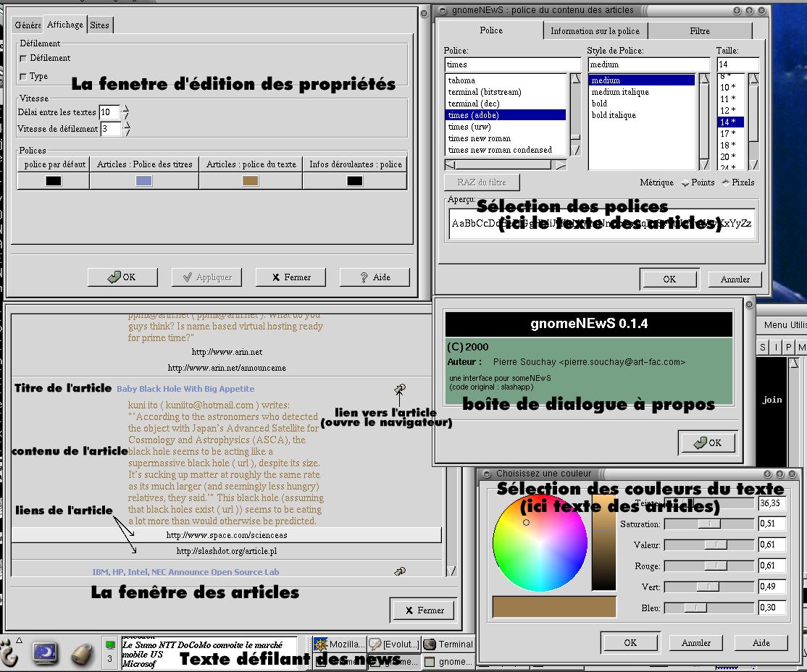Click the font list horizontal scroll-left arrow
Viewport: 807px width, 672px height.
pyautogui.click(x=450, y=164)
